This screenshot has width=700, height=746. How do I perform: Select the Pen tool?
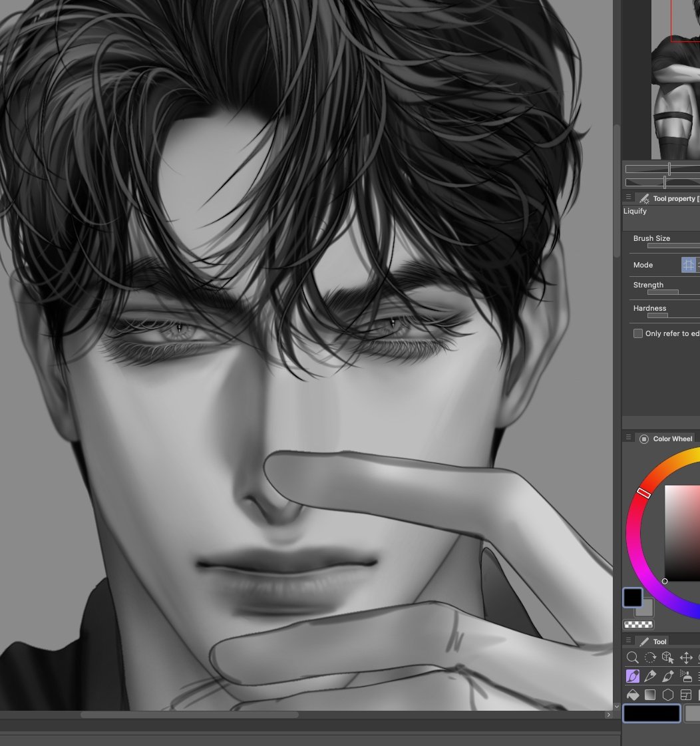click(650, 676)
